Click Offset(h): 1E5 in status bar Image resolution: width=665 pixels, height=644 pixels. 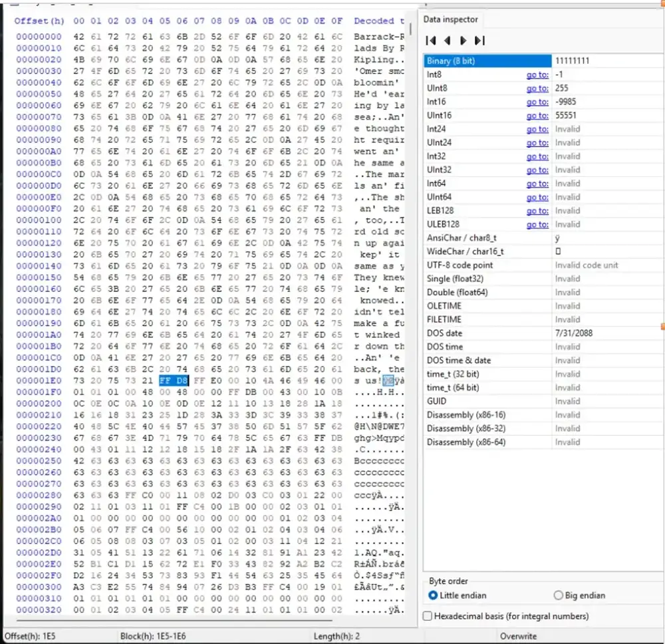[30, 636]
